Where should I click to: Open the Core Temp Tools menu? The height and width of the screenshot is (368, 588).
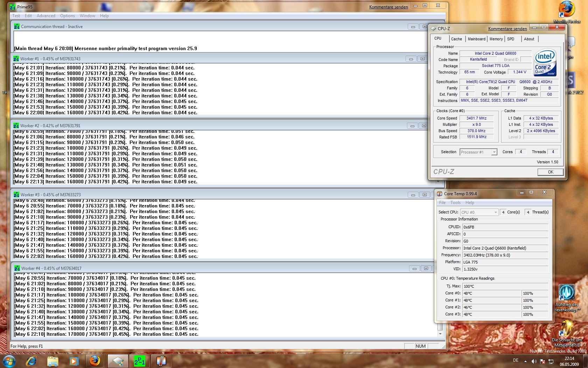(455, 203)
